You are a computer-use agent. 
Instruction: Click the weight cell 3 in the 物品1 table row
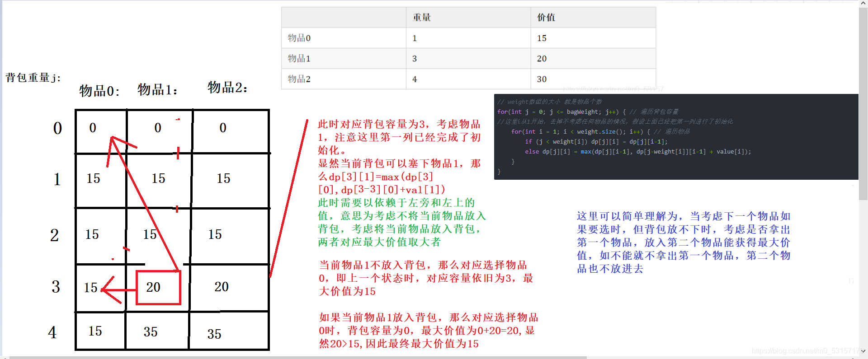pyautogui.click(x=415, y=59)
